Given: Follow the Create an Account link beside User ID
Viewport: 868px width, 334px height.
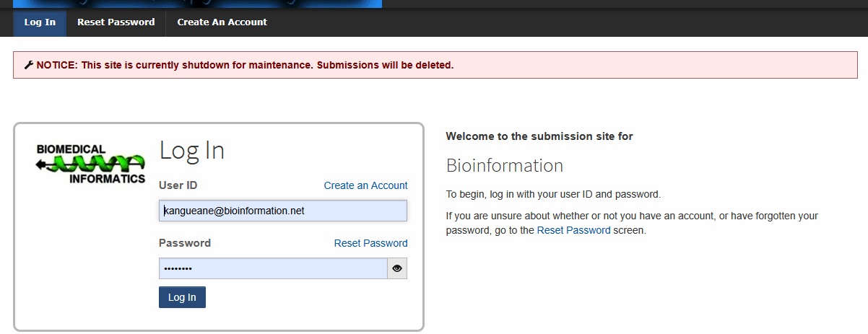Looking at the screenshot, I should click(365, 185).
